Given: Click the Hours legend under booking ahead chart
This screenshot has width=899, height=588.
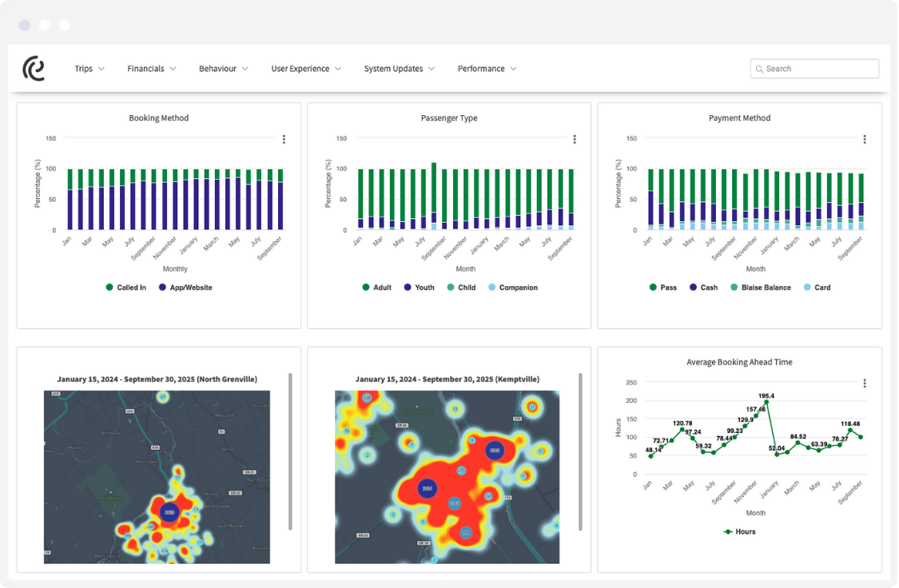Looking at the screenshot, I should click(740, 530).
